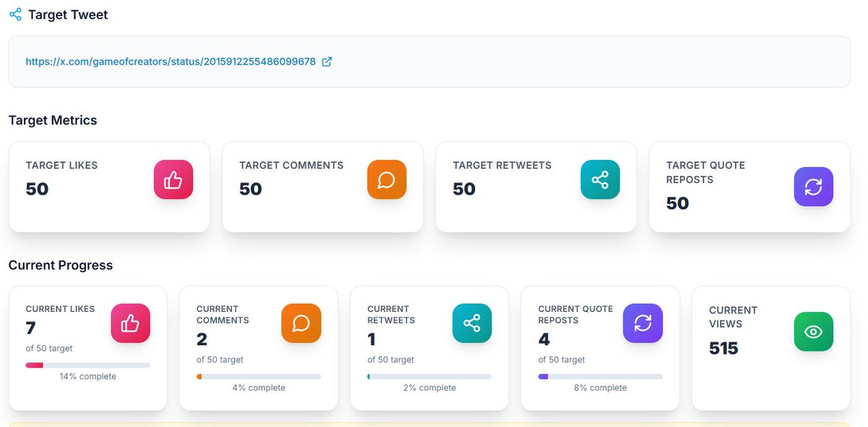Image resolution: width=868 pixels, height=427 pixels.
Task: Click the TARGET COMMENTS label
Action: (x=292, y=165)
